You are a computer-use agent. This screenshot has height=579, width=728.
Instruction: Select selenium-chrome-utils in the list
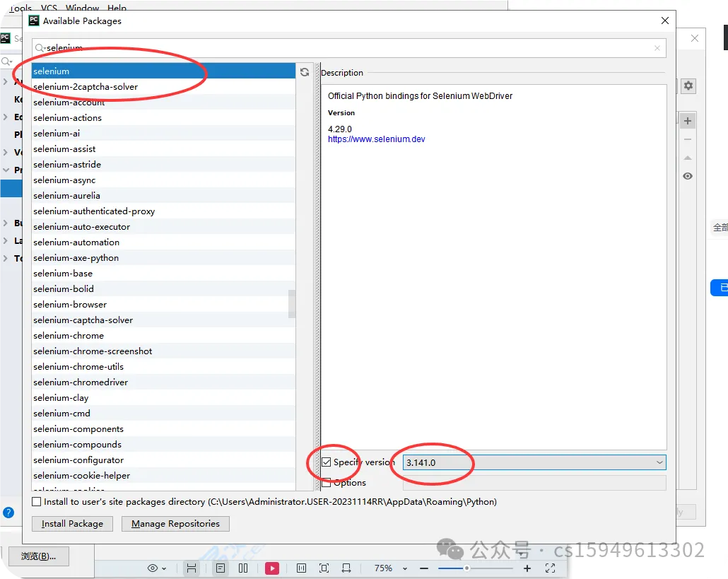163,367
